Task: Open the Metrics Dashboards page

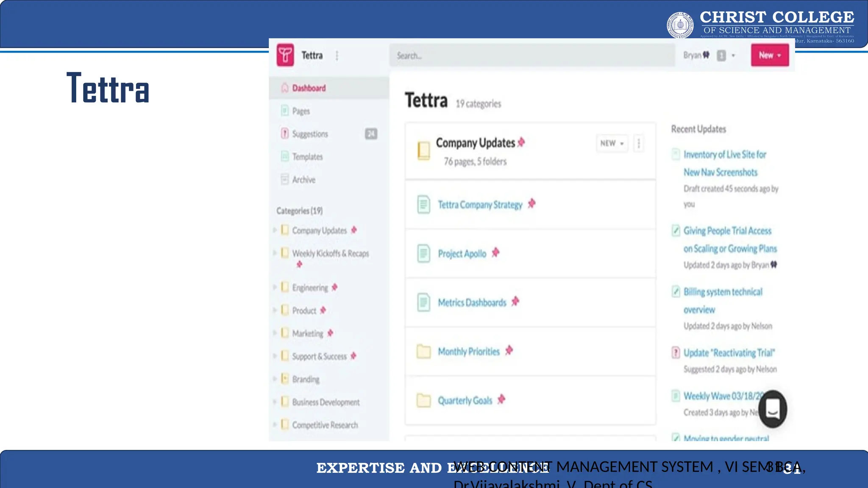Action: tap(472, 302)
